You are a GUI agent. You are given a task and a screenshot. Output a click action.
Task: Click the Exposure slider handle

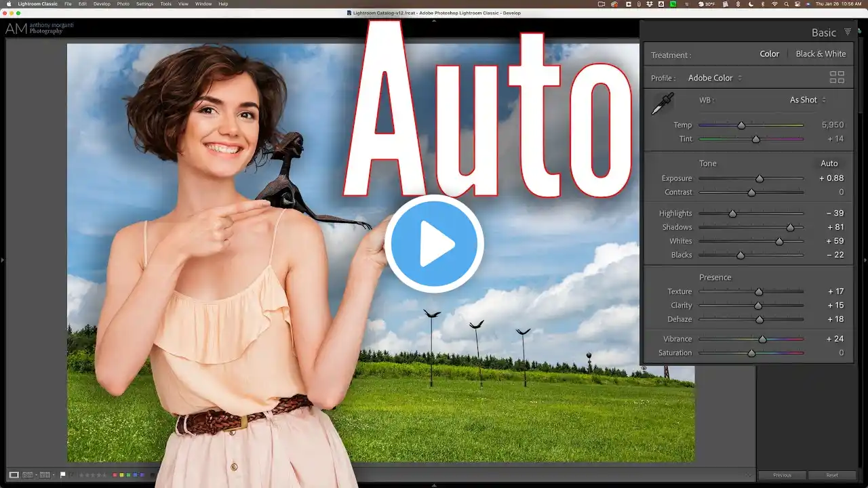point(759,179)
